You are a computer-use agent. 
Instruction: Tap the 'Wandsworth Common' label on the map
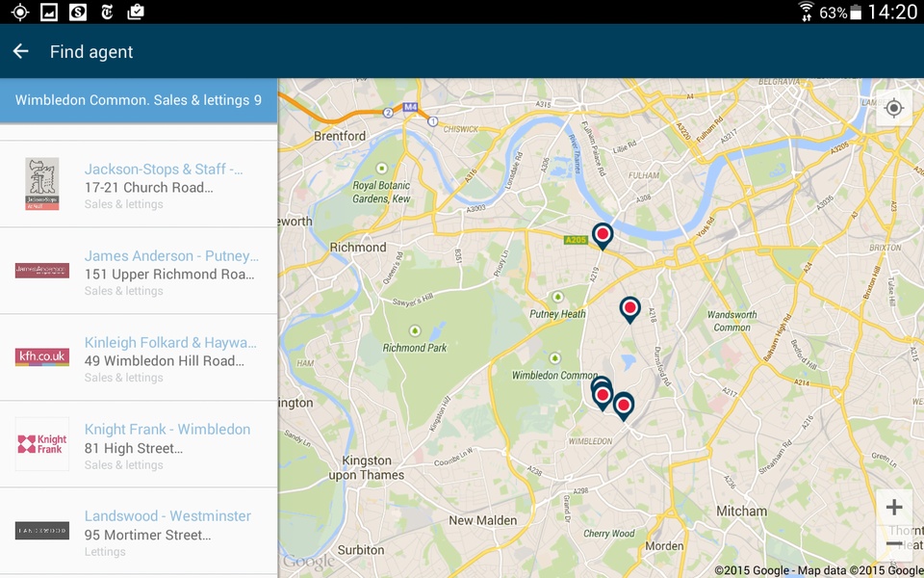[x=731, y=322]
